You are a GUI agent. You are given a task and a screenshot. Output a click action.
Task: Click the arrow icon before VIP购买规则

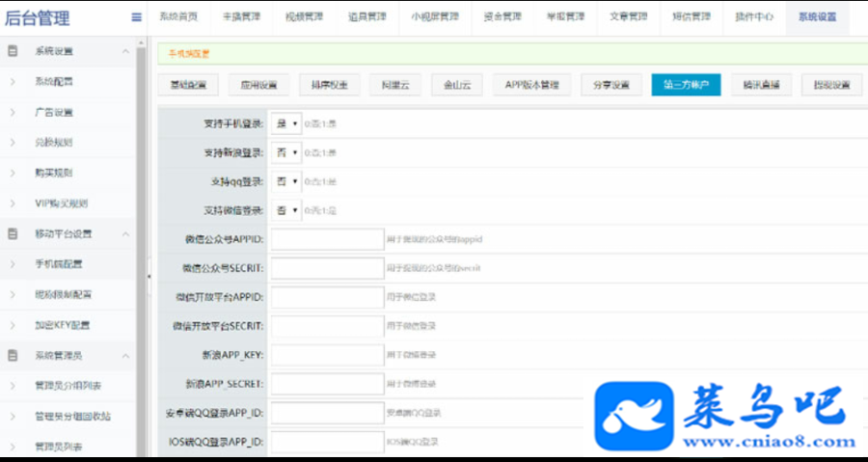13,204
